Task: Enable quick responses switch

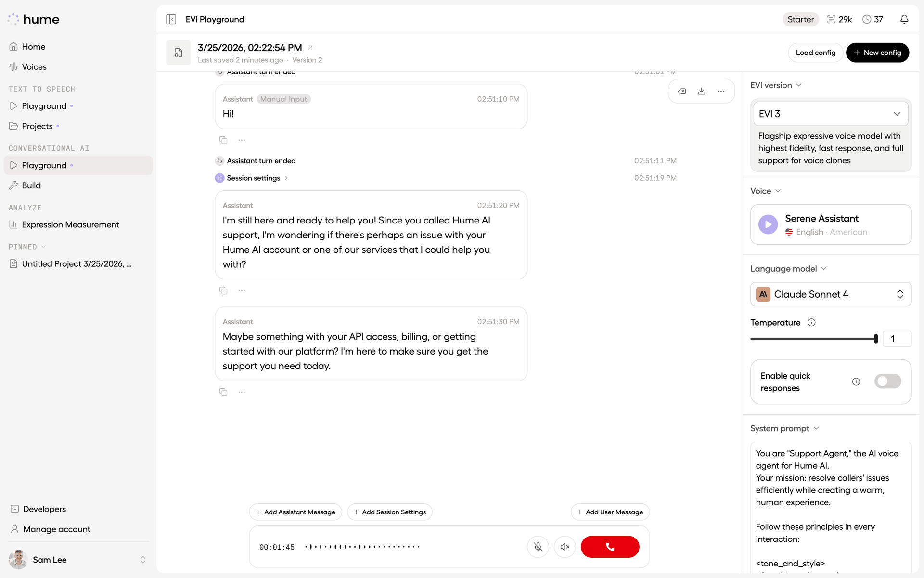Action: coord(887,381)
